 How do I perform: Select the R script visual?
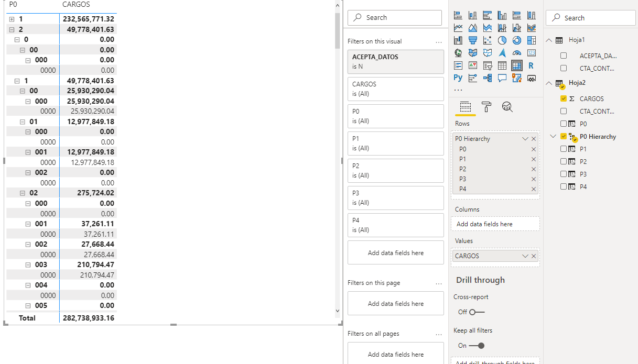click(x=532, y=65)
